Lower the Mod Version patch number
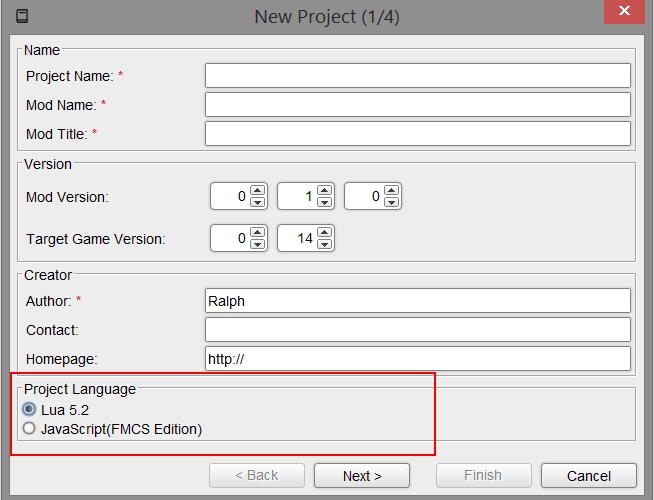The width and height of the screenshot is (654, 500). coord(392,202)
